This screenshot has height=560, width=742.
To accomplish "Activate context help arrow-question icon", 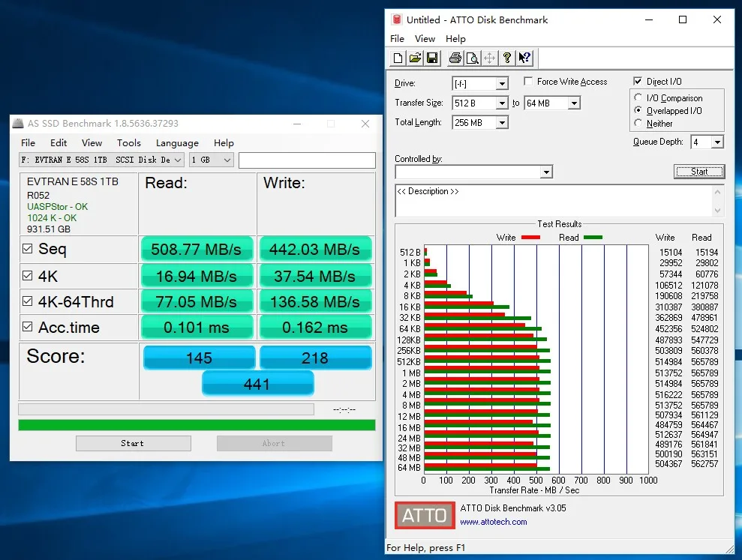I will click(x=524, y=58).
